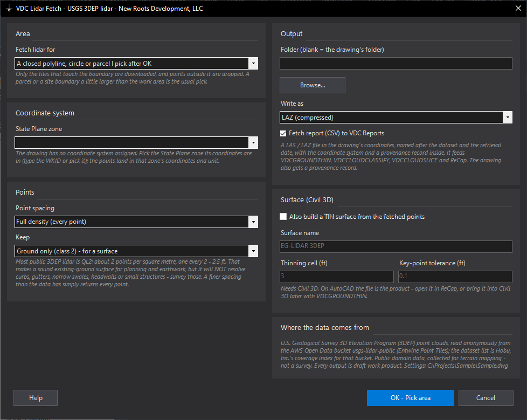The image size is (527, 420).
Task: Click OK - Pick area button
Action: click(x=411, y=398)
